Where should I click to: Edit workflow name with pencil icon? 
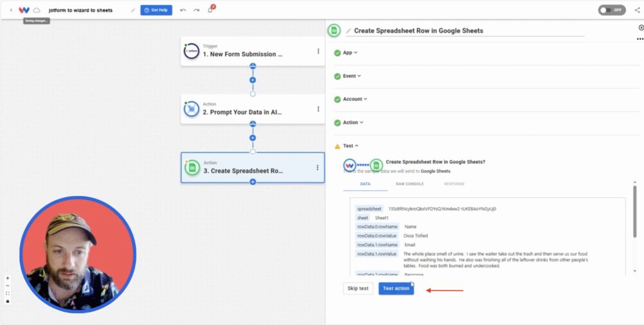(133, 10)
